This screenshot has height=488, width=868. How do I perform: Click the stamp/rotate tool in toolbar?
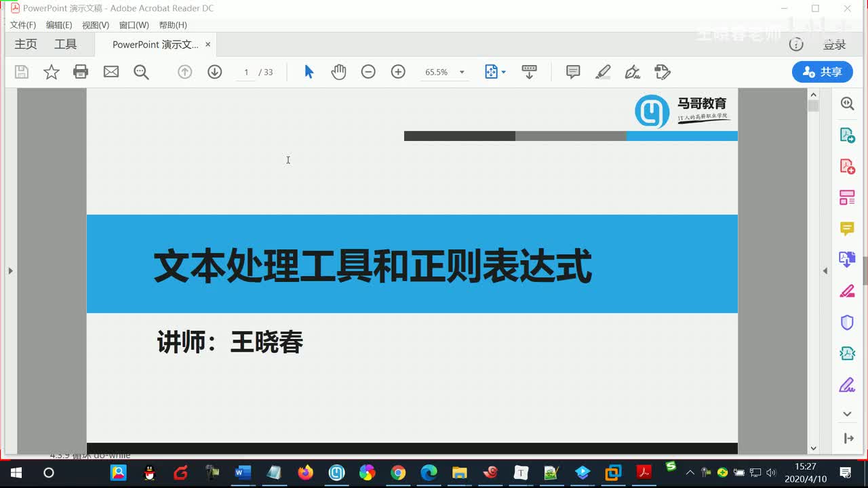pos(663,72)
